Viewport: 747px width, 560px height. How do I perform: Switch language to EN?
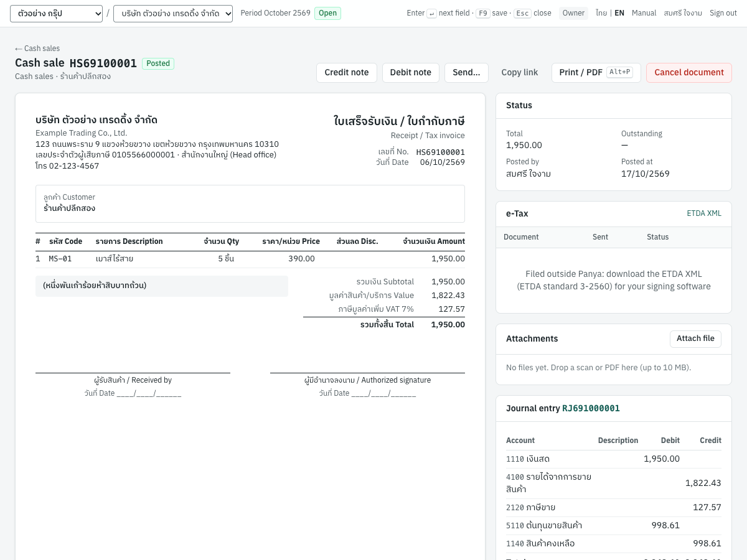pyautogui.click(x=619, y=13)
